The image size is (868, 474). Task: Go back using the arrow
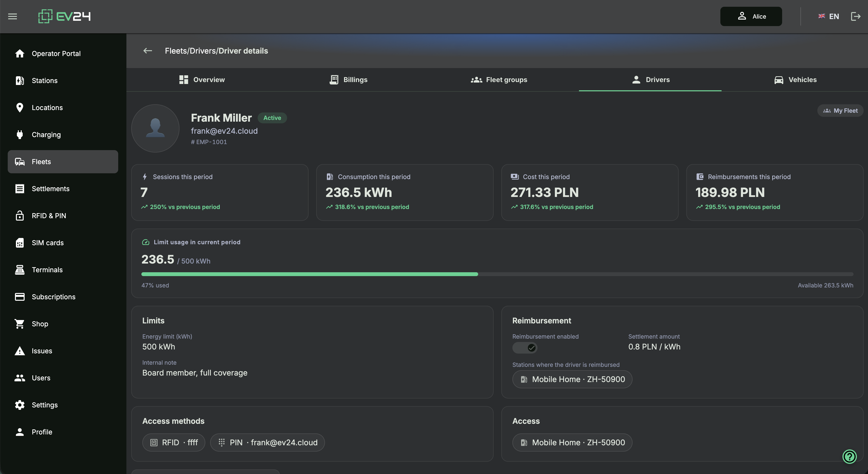(x=148, y=51)
